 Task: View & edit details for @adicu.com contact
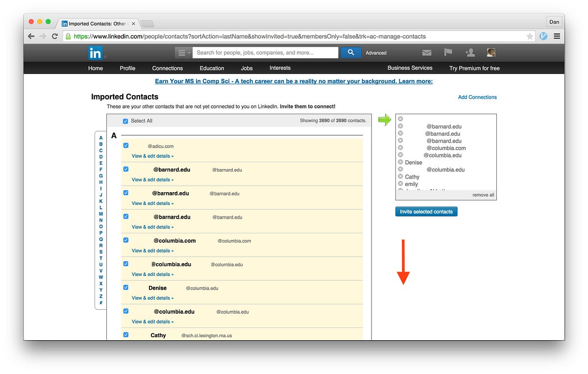click(x=152, y=156)
